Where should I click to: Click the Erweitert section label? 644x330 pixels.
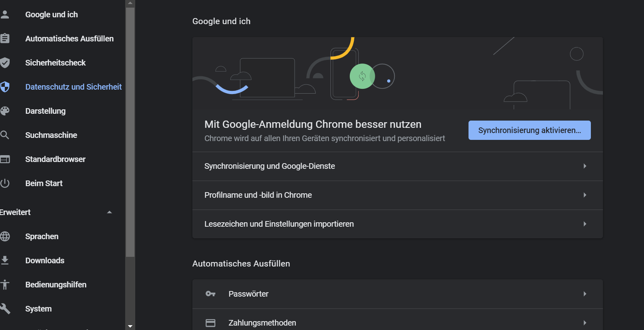point(15,212)
